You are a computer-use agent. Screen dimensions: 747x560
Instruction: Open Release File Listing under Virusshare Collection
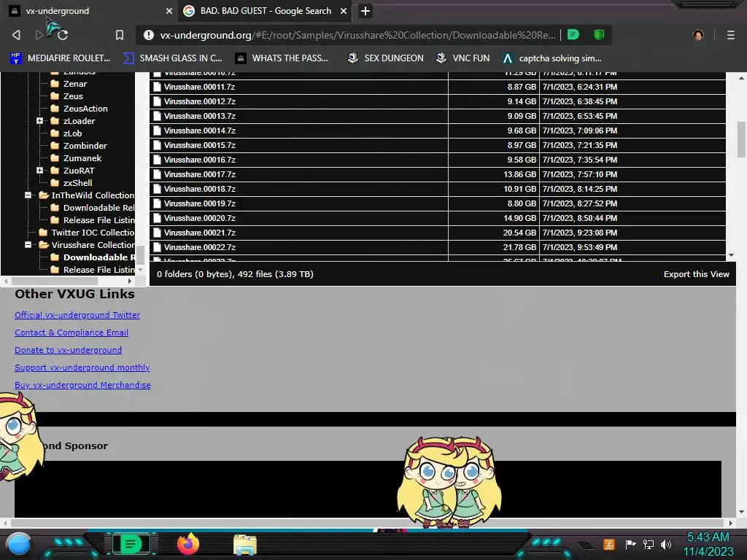[x=98, y=270]
